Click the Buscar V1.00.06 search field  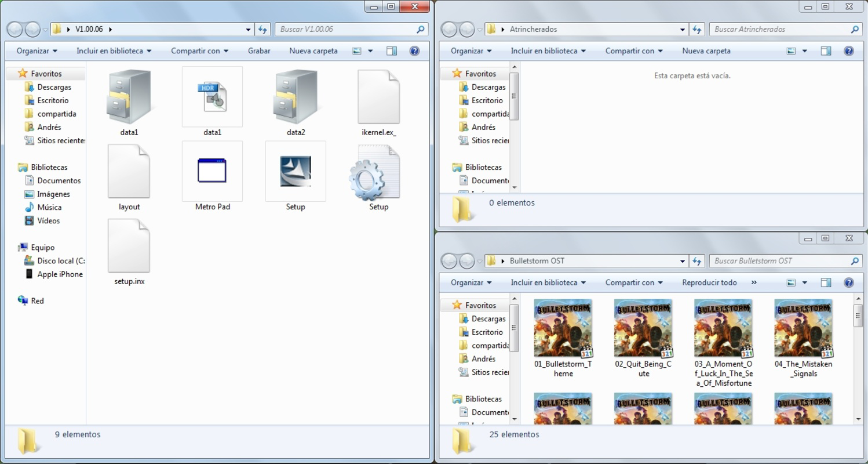(351, 29)
